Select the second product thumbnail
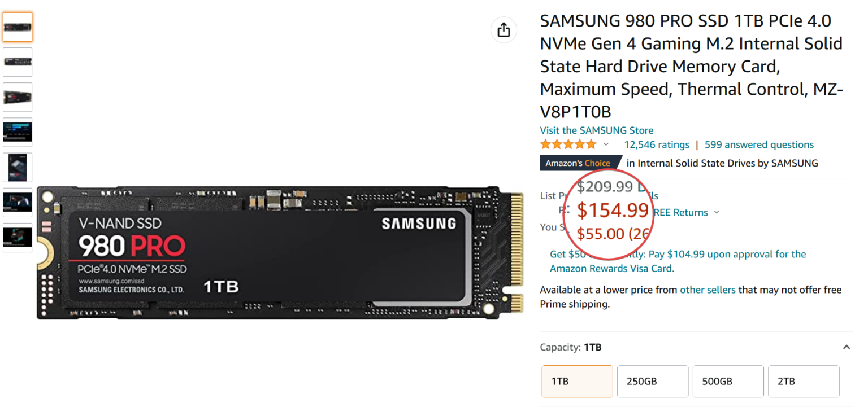The width and height of the screenshot is (868, 416). (x=18, y=62)
